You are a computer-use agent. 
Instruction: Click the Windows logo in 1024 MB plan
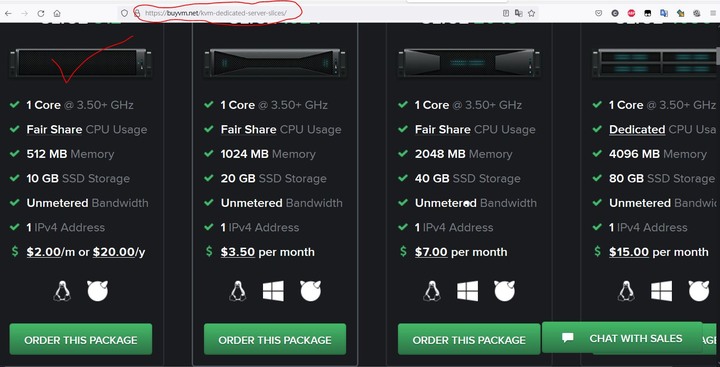tap(273, 291)
